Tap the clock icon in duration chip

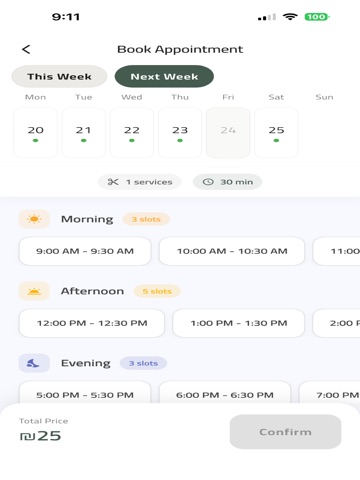tap(208, 182)
